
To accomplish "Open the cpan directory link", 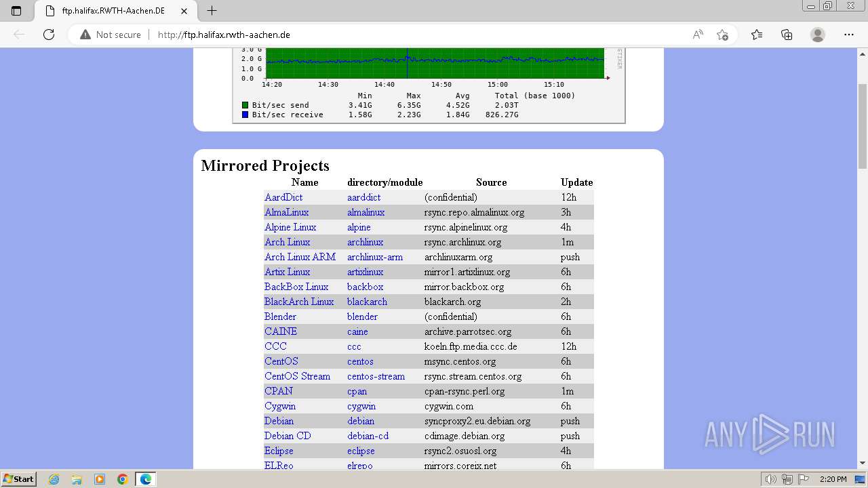I will [357, 391].
